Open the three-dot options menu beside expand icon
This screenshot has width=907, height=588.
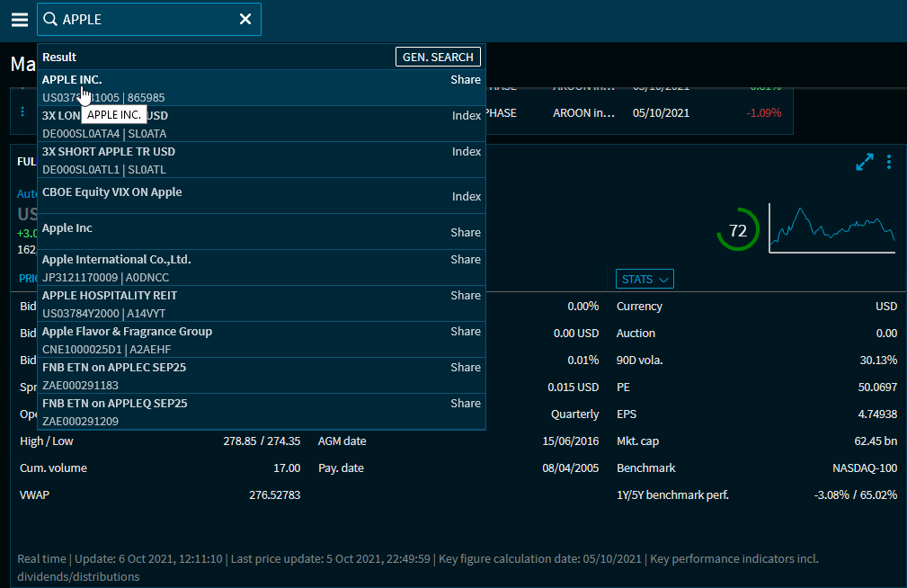tap(889, 162)
